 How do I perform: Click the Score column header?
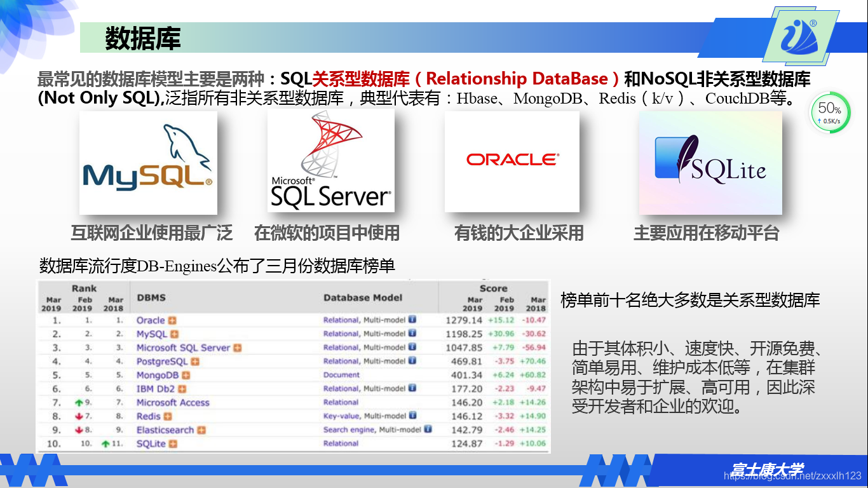coord(494,288)
